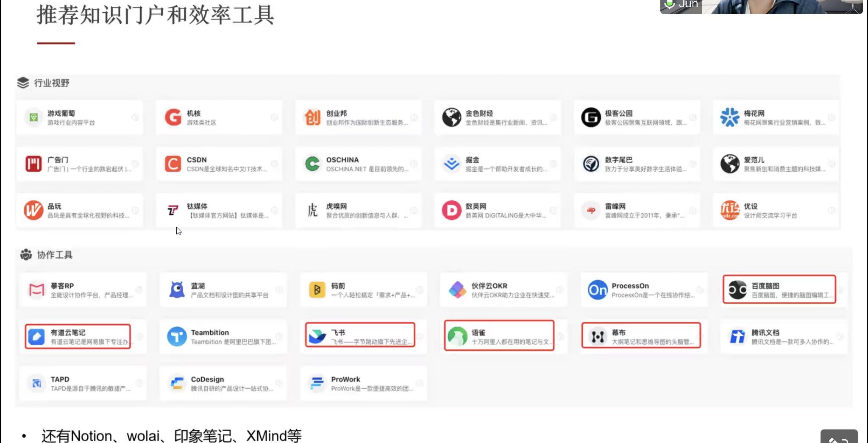The image size is (868, 443).
Task: Select the 协作工具 section header
Action: (55, 255)
